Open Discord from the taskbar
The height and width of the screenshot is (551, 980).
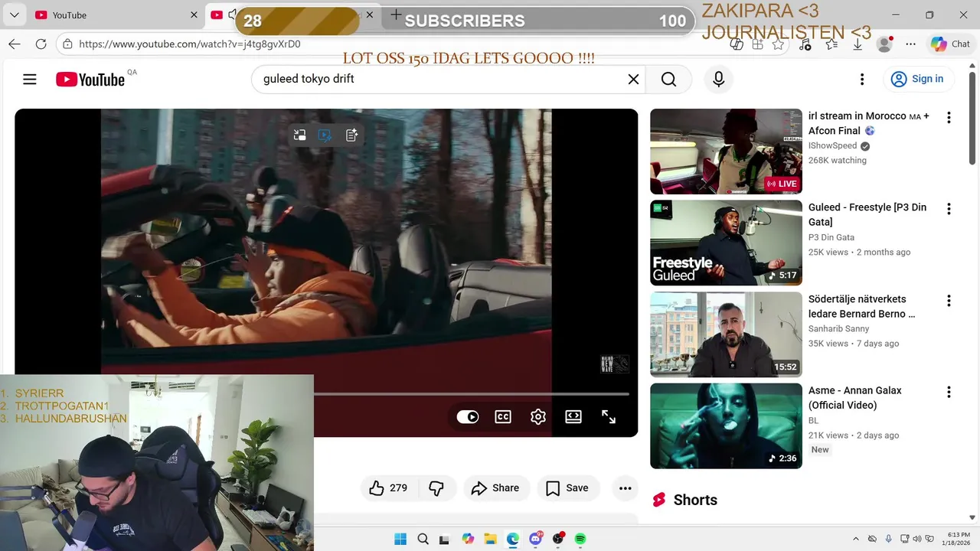[x=535, y=539]
